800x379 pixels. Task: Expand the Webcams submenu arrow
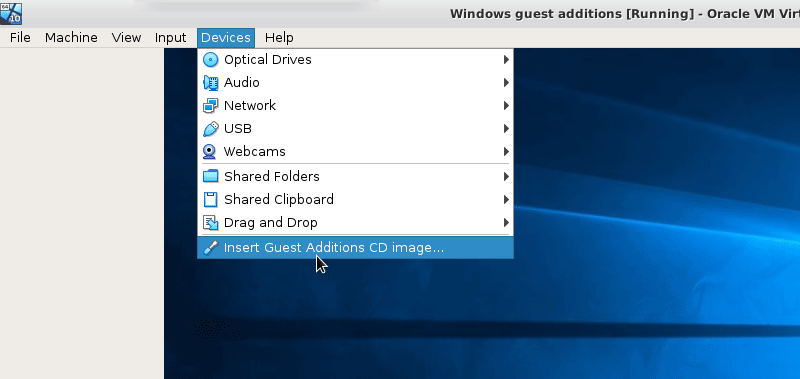[506, 151]
